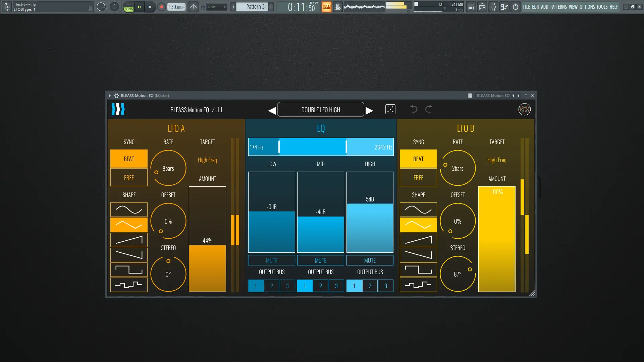The image size is (644, 362).
Task: Select output bus 2 for the MID band
Action: [x=320, y=286]
